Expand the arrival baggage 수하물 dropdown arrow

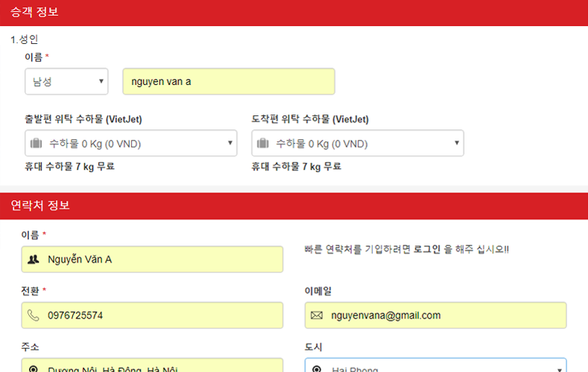click(457, 144)
